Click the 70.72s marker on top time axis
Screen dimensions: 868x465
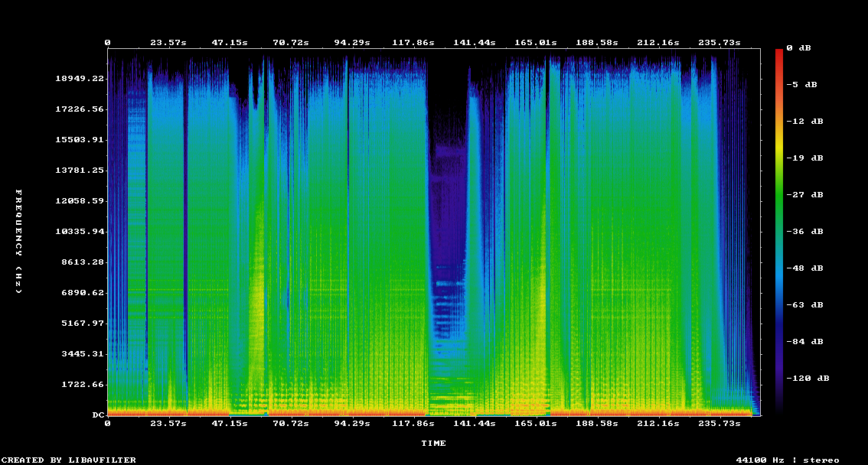coord(291,43)
